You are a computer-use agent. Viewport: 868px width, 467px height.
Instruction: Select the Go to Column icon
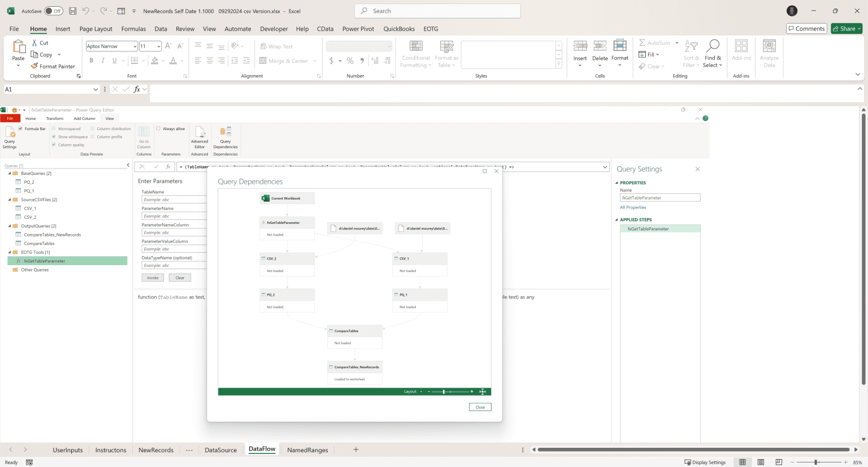pos(144,139)
